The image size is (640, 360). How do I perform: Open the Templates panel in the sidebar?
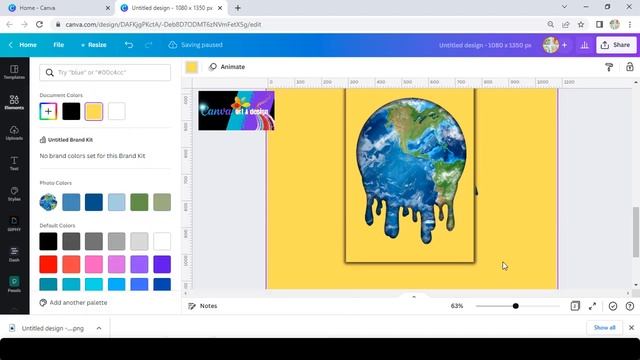(x=14, y=72)
